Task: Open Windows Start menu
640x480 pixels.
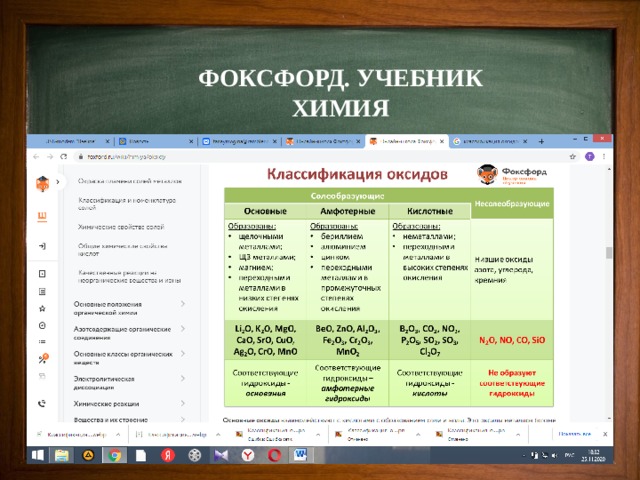Action: [38, 455]
